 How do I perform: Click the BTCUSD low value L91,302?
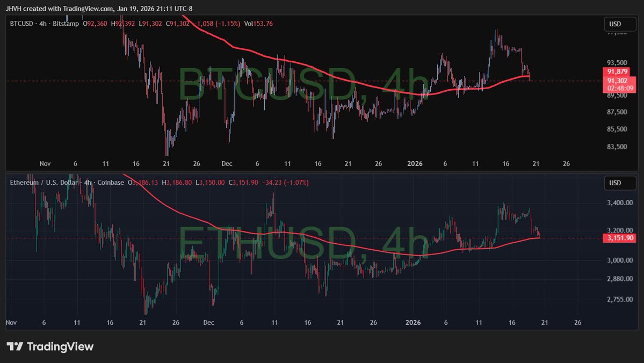tap(150, 24)
